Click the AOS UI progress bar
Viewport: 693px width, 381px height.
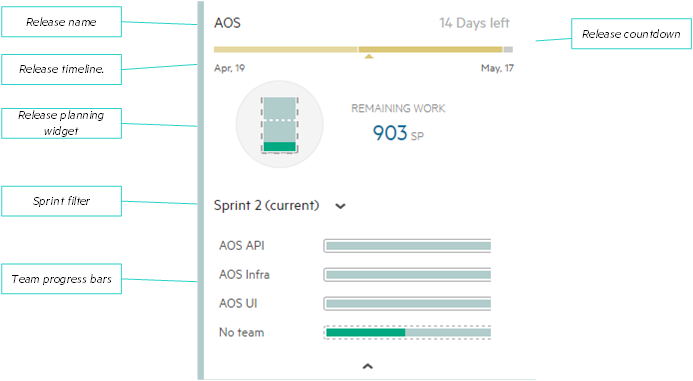pos(407,304)
